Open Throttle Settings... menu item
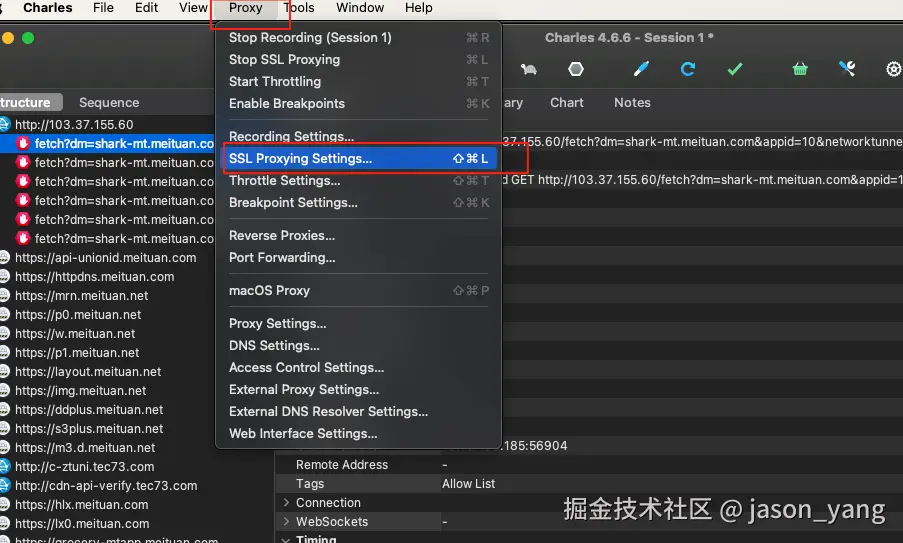This screenshot has width=903, height=543. coord(358,181)
